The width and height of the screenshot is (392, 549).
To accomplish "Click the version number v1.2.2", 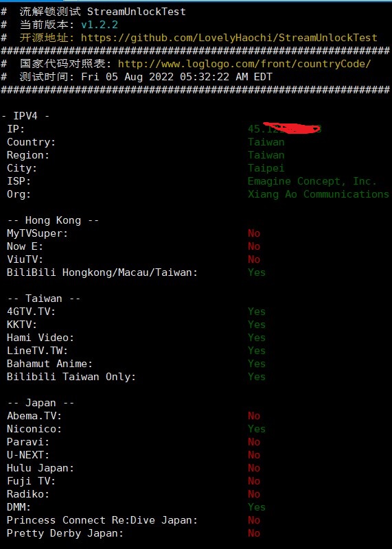I will point(100,25).
